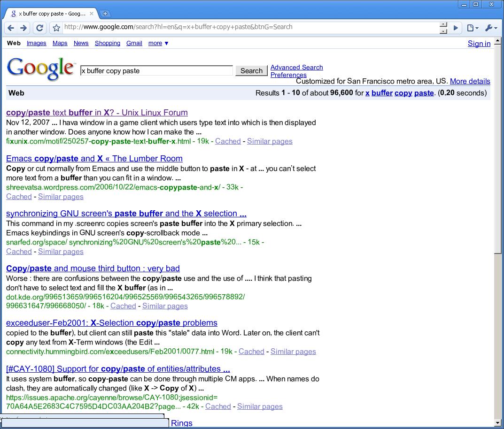Image resolution: width=504 pixels, height=429 pixels.
Task: Open the Advanced Search link
Action: pos(297,68)
